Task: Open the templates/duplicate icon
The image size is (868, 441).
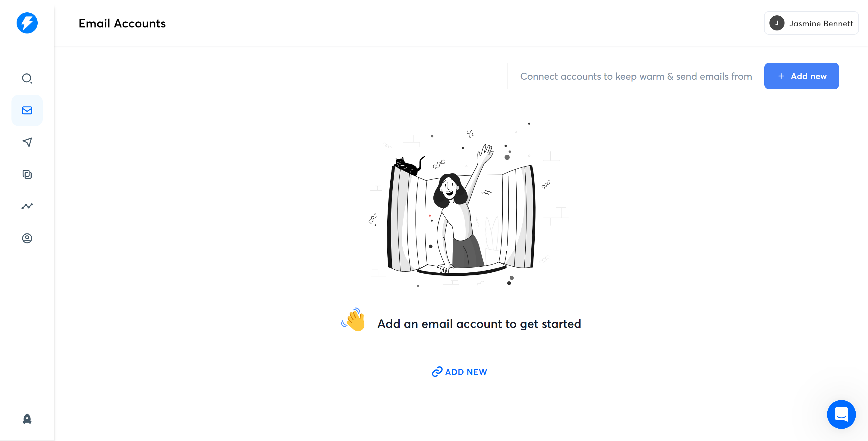Action: pos(27,174)
